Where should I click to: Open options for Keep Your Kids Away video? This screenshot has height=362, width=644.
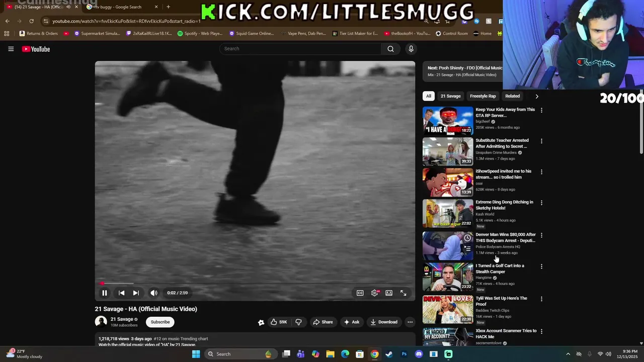(541, 110)
